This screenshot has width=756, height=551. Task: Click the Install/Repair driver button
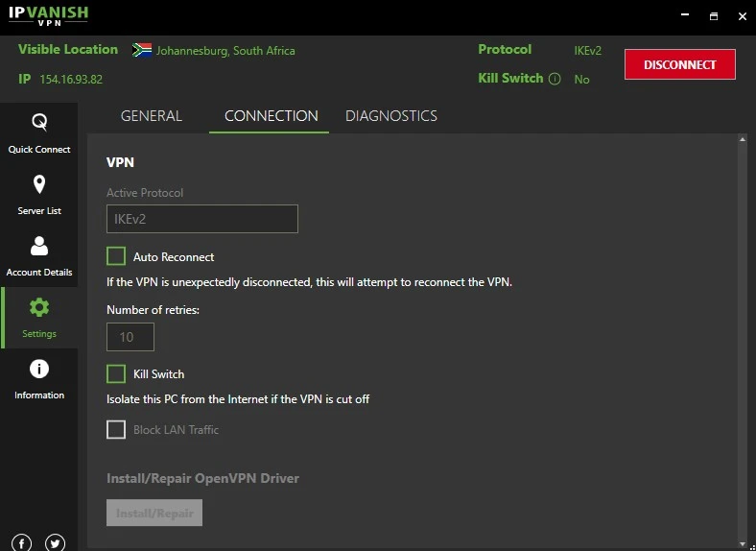point(154,513)
